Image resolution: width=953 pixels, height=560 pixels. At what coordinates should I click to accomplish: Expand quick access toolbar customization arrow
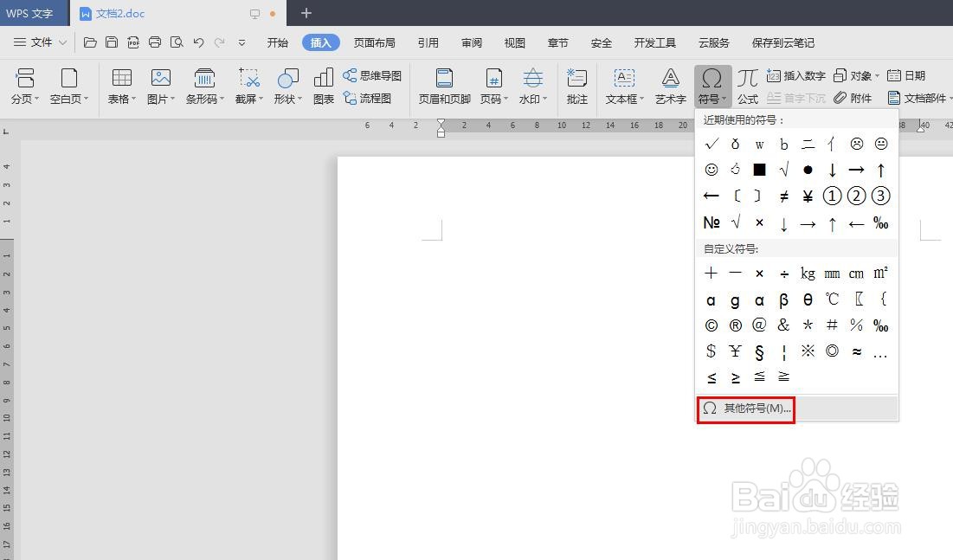click(241, 42)
